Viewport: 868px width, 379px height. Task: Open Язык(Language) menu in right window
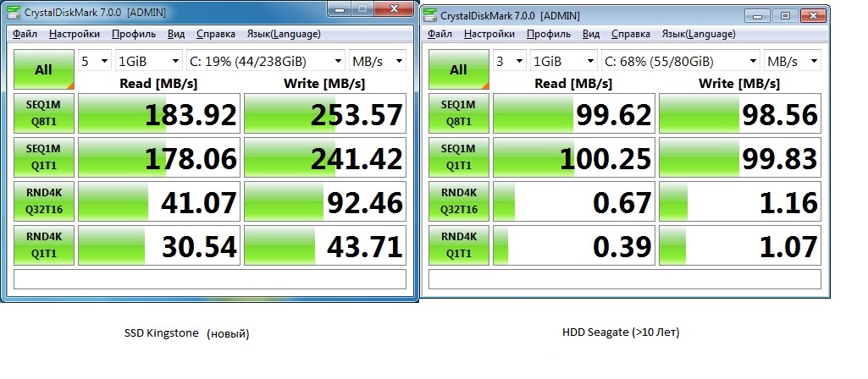(x=699, y=34)
